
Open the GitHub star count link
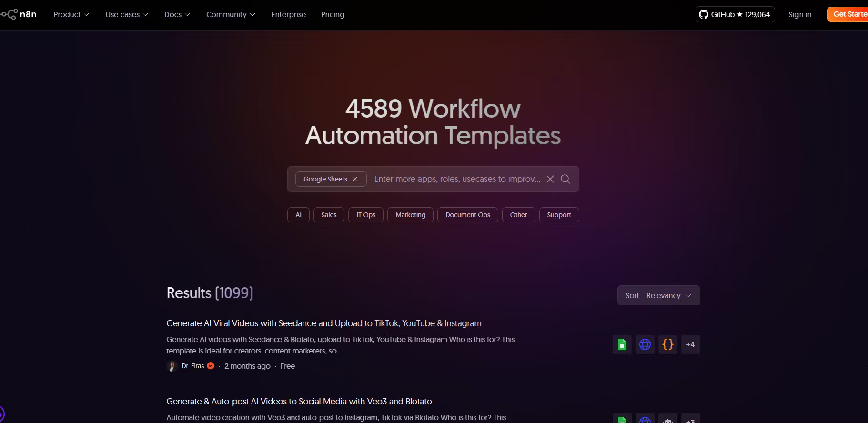pos(735,14)
